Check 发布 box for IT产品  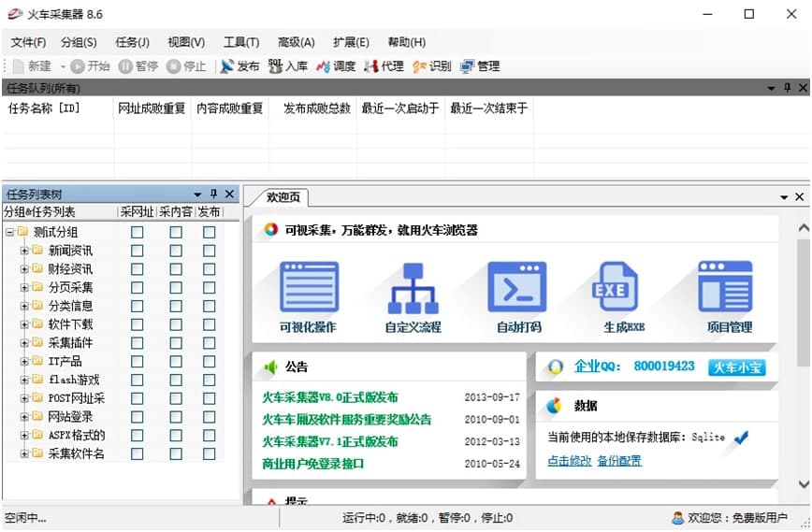210,361
